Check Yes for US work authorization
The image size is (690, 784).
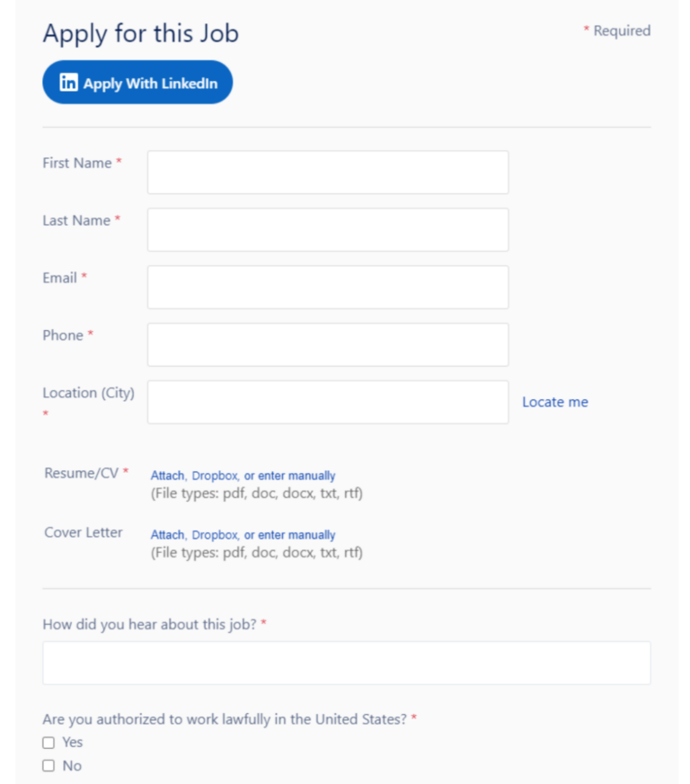49,743
